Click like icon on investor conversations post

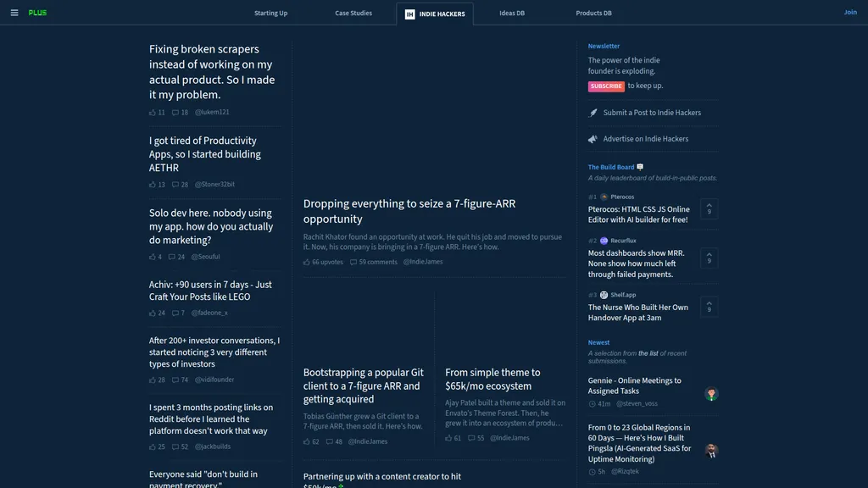pyautogui.click(x=153, y=380)
